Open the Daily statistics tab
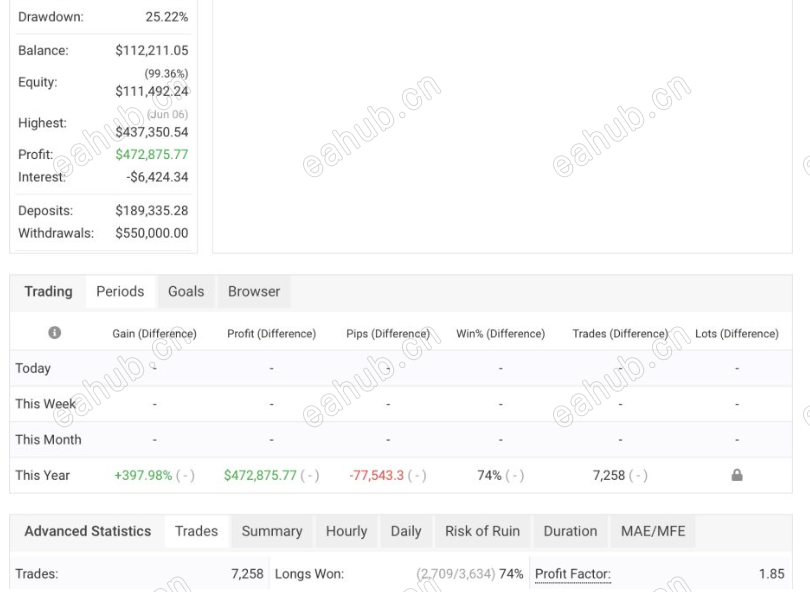Screen dimensions: 810x592 [406, 531]
